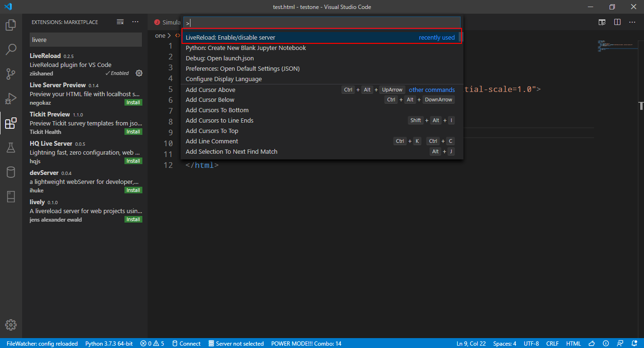644x348 pixels.
Task: Click the 'one' breadcrumb in editor
Action: pos(160,35)
